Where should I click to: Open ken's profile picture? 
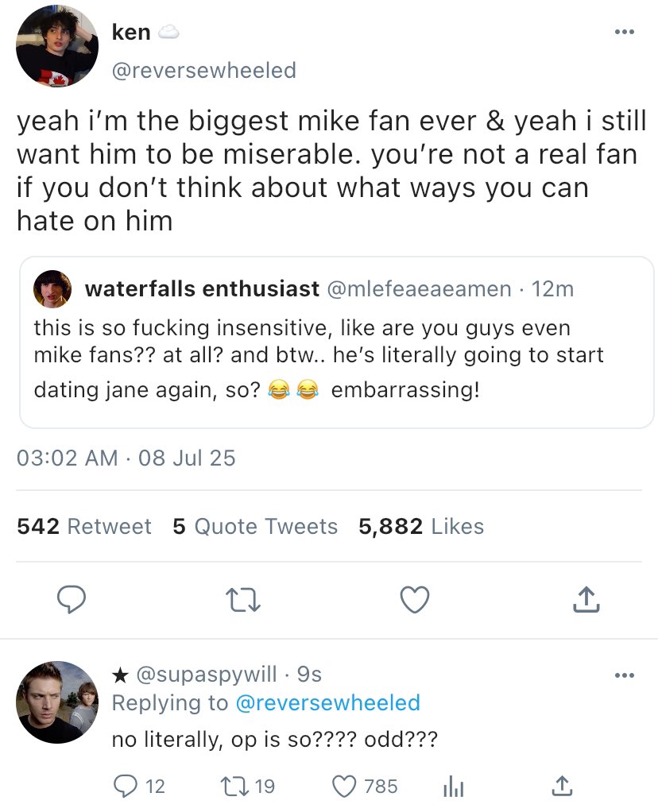point(57,46)
